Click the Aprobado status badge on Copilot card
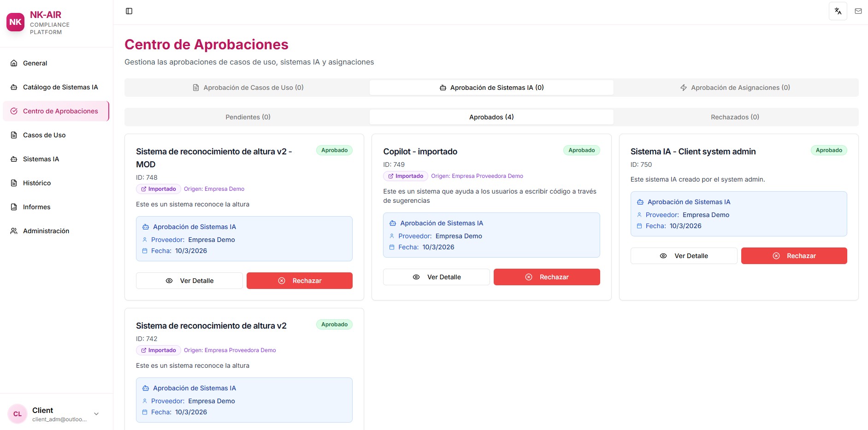Viewport: 868px width, 430px height. point(582,150)
